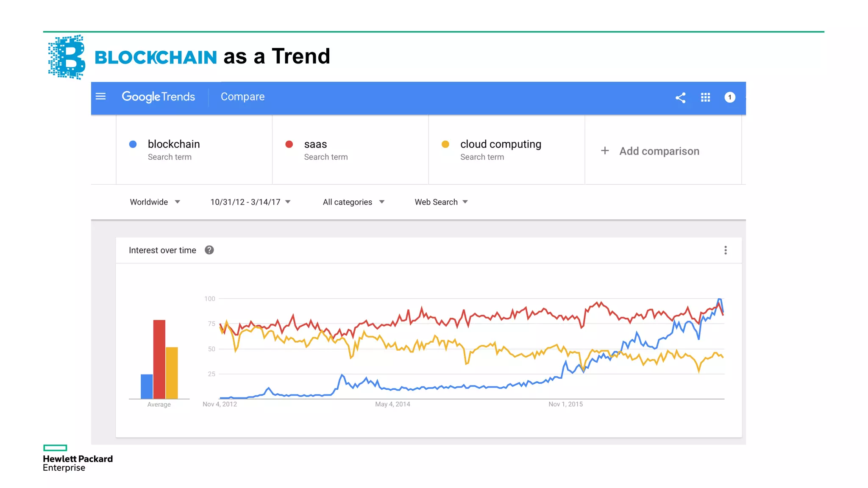Select the Compare header tab
The image size is (868, 488).
pyautogui.click(x=242, y=97)
